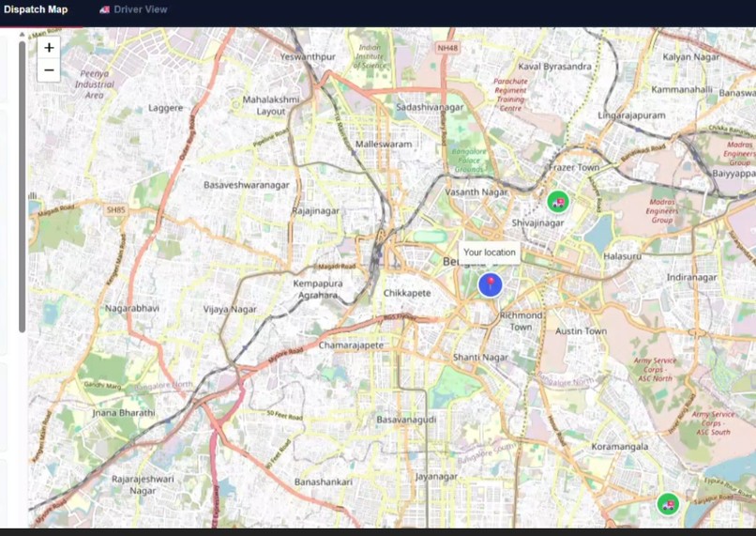Click the Indian Institute of Science label
Image resolution: width=756 pixels, height=536 pixels.
pyautogui.click(x=370, y=56)
